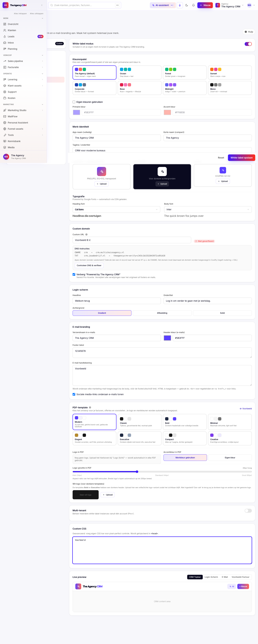258x644 pixels.
Task: Open Kennisbank in sidebar
Action: [x=23, y=141]
